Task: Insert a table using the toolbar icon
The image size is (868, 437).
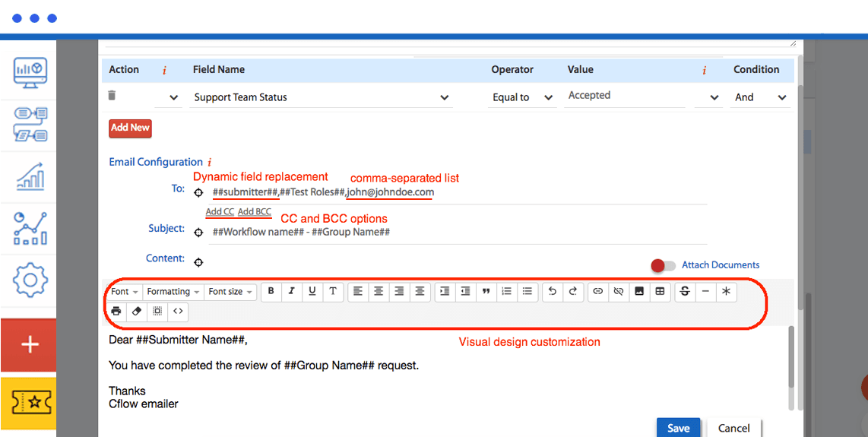Action: click(x=660, y=291)
